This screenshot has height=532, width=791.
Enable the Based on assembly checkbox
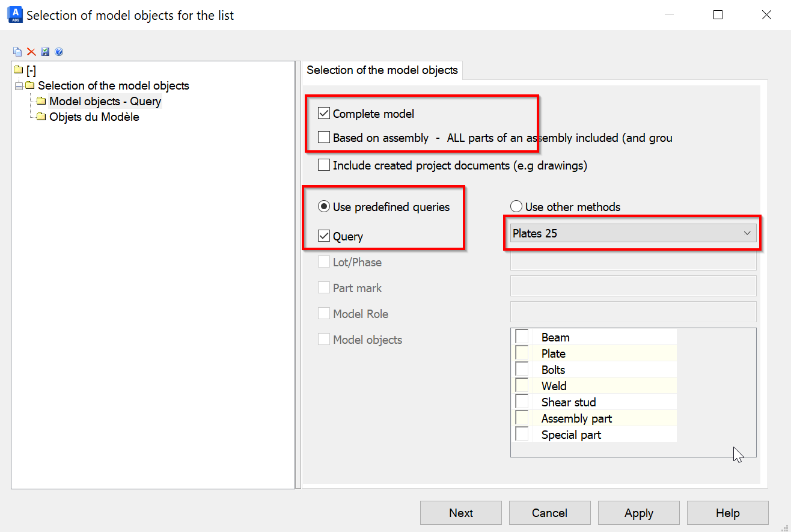325,138
